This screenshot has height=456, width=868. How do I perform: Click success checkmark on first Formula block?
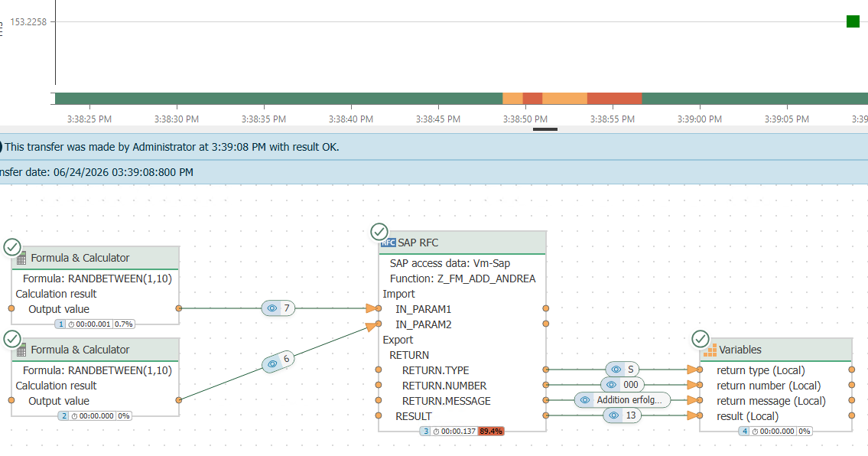[12, 247]
